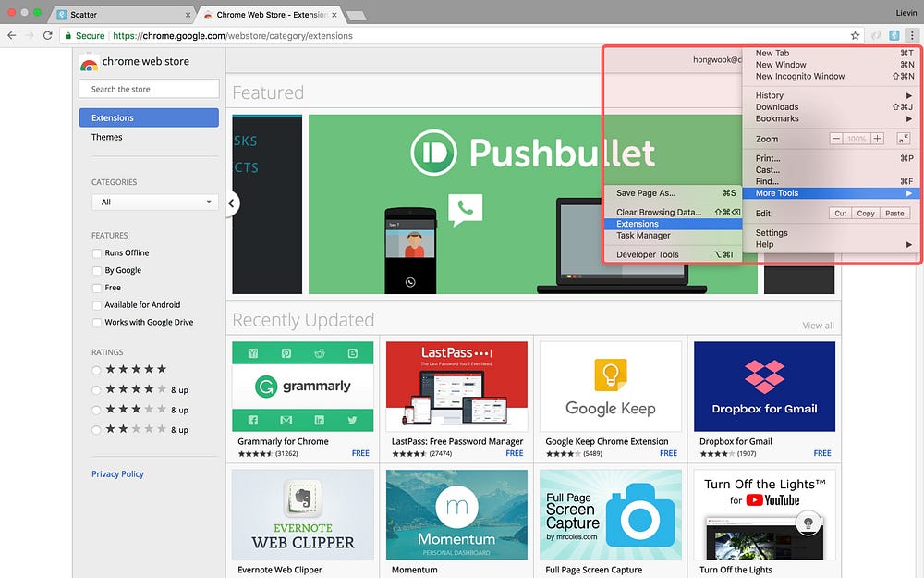The width and height of the screenshot is (924, 578).
Task: Enable Available for Android filter
Action: tap(97, 305)
